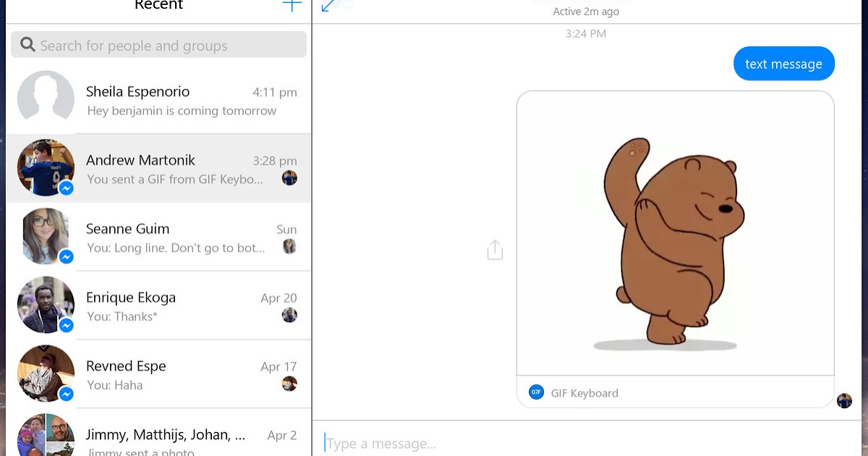Open the Sheila Espenorio conversation
This screenshot has height=456, width=868.
158,100
